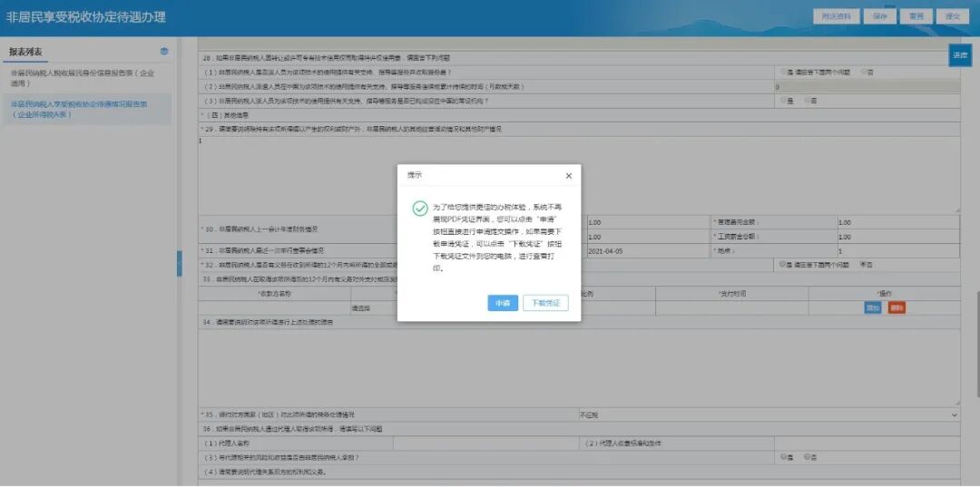Viewport: 980px width, 487px height.
Task: Click the green checkmark icon in the dialog
Action: click(x=420, y=209)
